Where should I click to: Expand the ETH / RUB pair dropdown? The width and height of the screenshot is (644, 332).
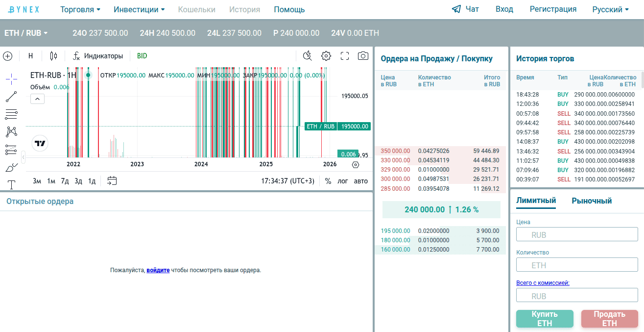coord(26,33)
